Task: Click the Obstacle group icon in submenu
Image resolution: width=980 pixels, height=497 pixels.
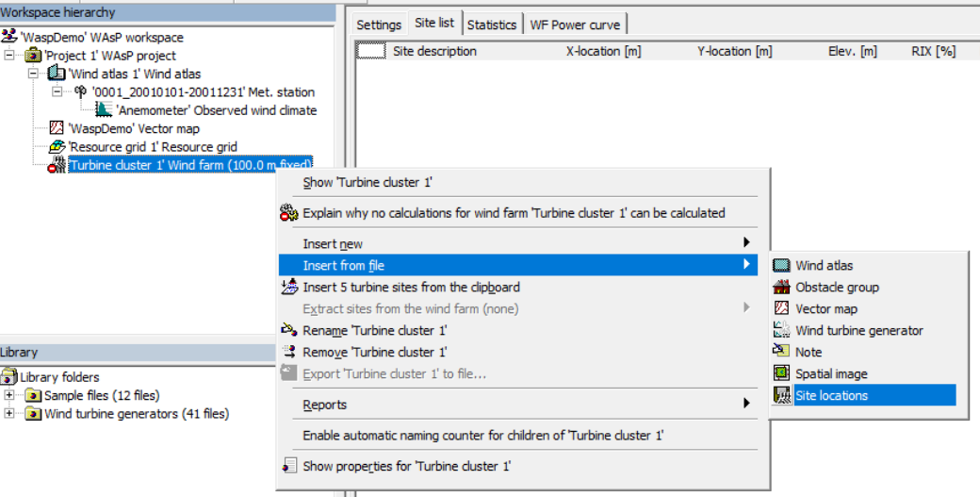Action: click(x=781, y=288)
